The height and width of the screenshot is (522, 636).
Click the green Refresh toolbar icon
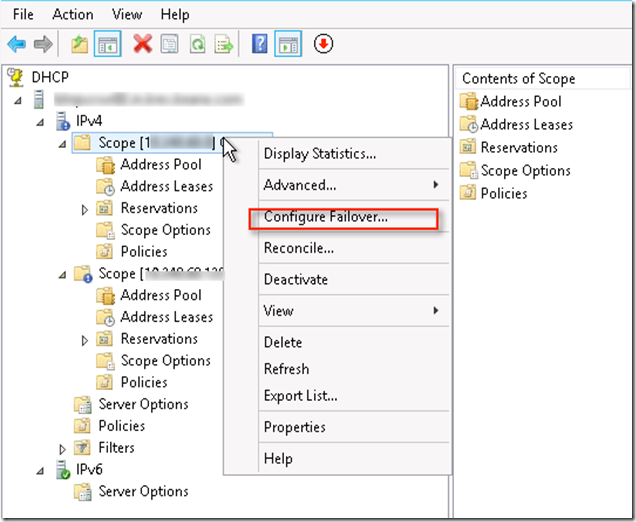click(x=198, y=44)
